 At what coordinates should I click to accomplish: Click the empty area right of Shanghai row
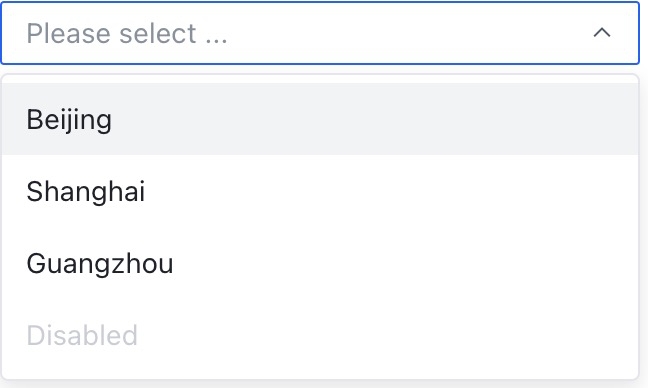(x=392, y=191)
